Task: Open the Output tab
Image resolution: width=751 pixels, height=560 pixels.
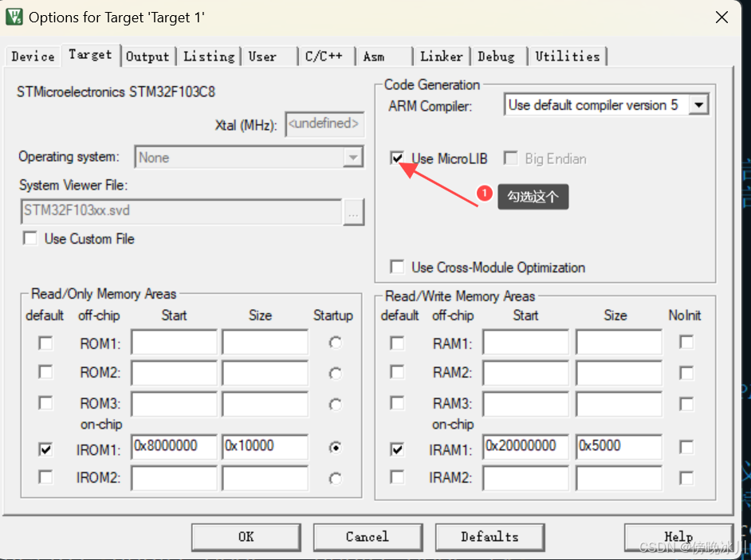Action: pyautogui.click(x=147, y=57)
